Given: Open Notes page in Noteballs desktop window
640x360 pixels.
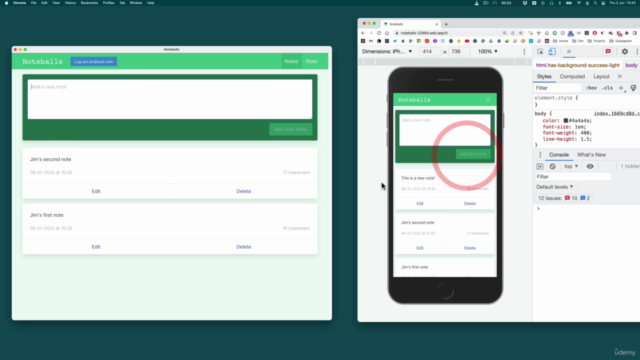Looking at the screenshot, I should 291,62.
